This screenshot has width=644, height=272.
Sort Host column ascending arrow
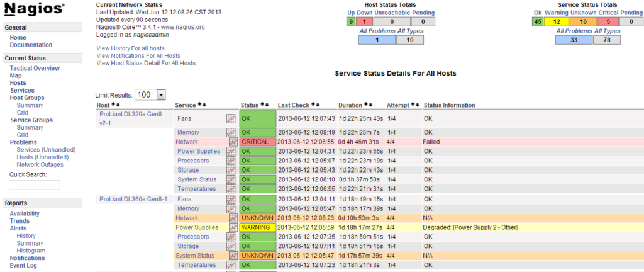(113, 105)
